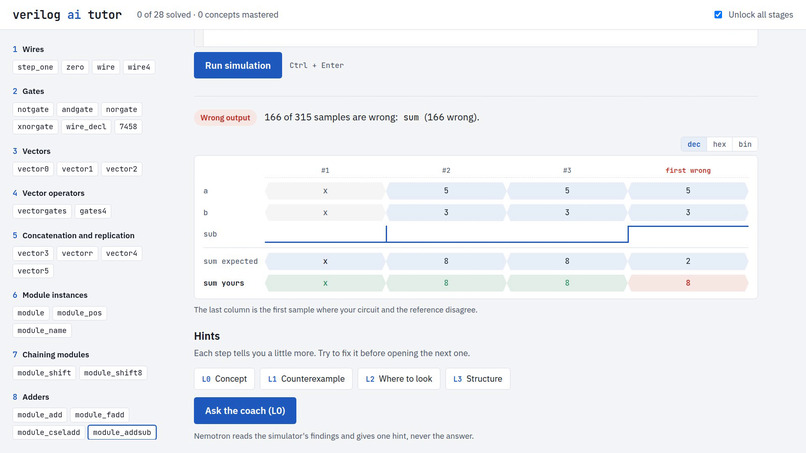Viewport: 806px width, 453px height.
Task: Open the module_pos problem
Action: [79, 313]
